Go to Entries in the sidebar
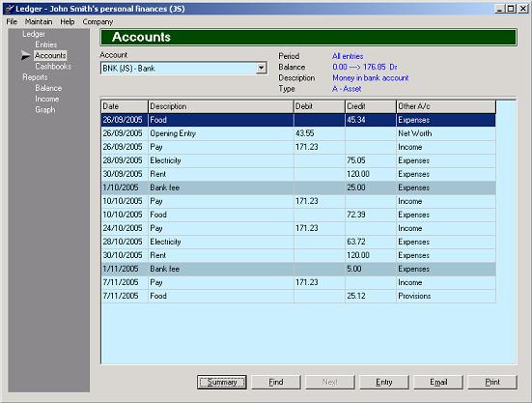The image size is (532, 403). point(46,44)
